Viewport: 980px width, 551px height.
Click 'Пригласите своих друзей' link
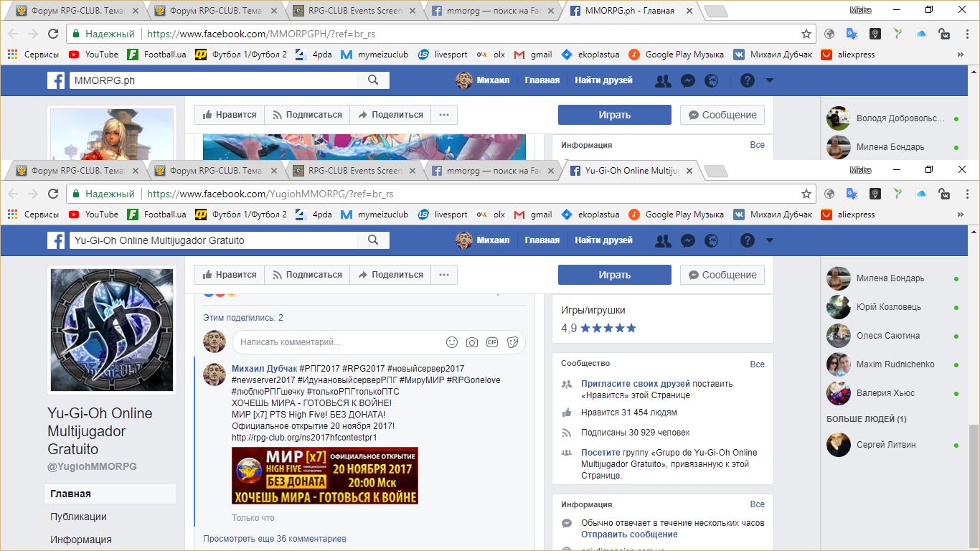tap(636, 384)
